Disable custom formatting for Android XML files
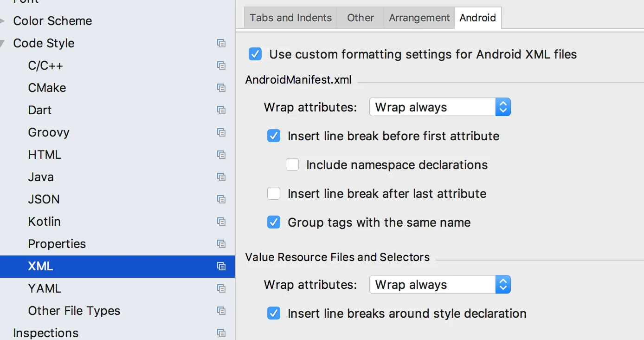The image size is (644, 340). tap(255, 54)
